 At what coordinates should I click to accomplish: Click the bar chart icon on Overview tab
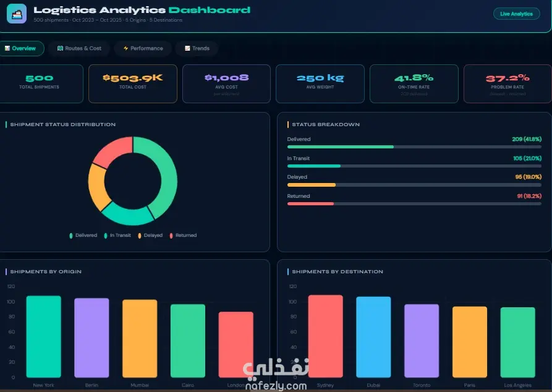tap(7, 48)
